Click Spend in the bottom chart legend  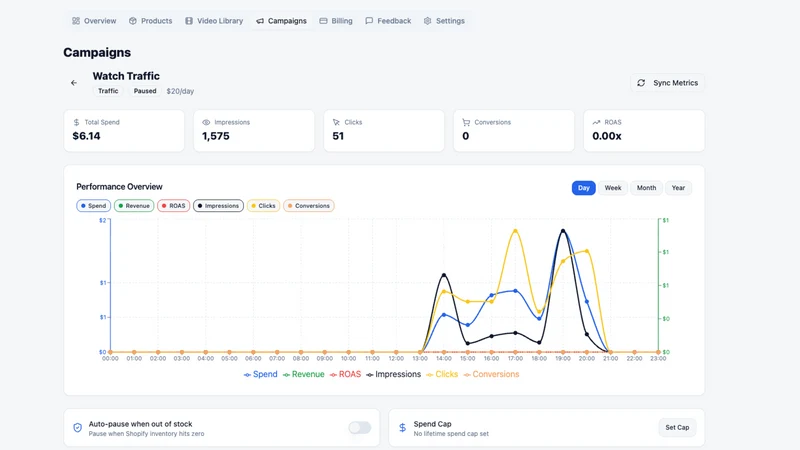pos(260,374)
